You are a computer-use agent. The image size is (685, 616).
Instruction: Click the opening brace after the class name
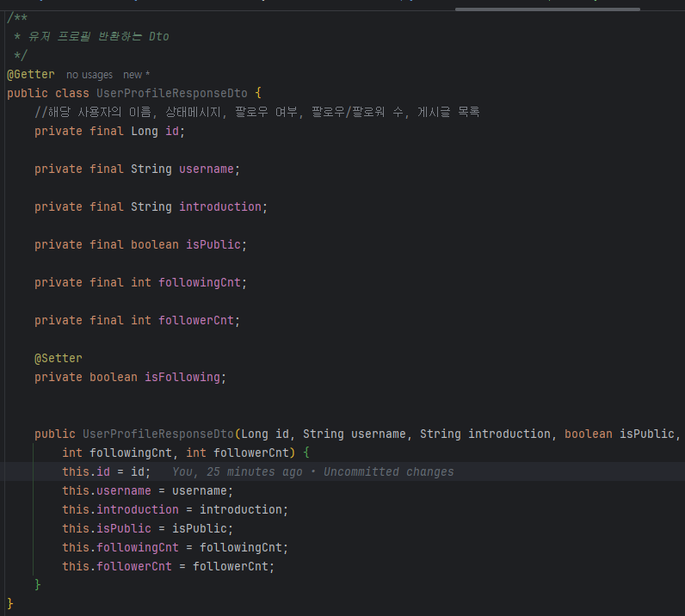click(x=258, y=93)
